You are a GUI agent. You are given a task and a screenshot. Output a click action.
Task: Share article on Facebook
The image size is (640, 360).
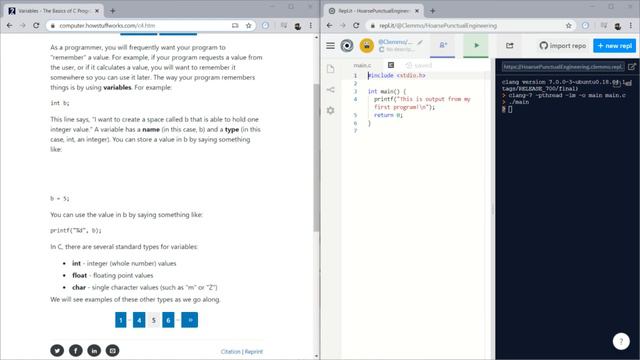[76, 351]
